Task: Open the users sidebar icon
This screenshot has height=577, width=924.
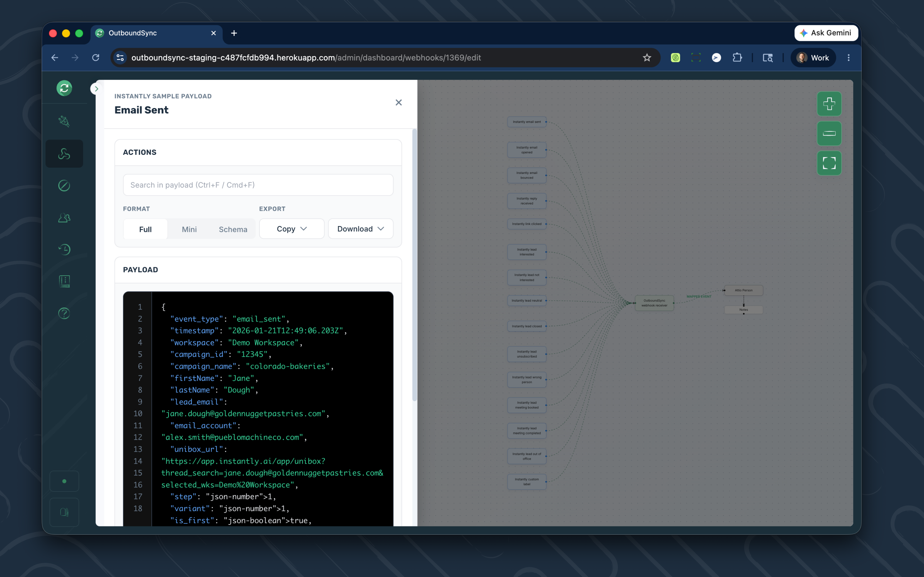Action: [64, 218]
